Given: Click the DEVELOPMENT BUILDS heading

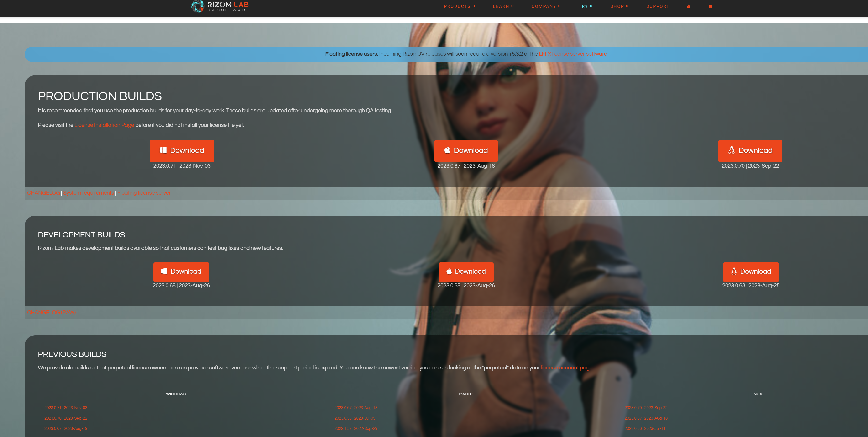Looking at the screenshot, I should pyautogui.click(x=81, y=235).
